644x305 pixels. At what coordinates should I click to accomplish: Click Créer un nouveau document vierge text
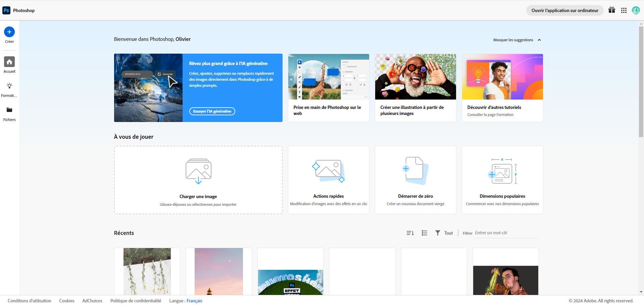pos(415,204)
